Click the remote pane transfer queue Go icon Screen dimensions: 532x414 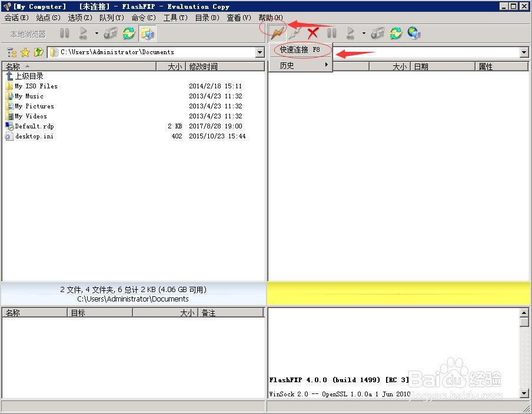coord(350,34)
